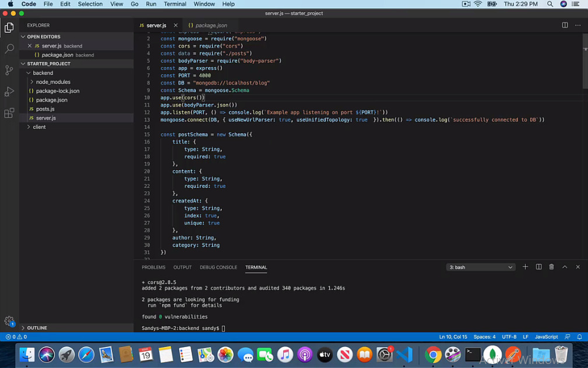Screen dimensions: 588x368
Task: Click the JavaScript language mode indicator
Action: tap(546, 337)
